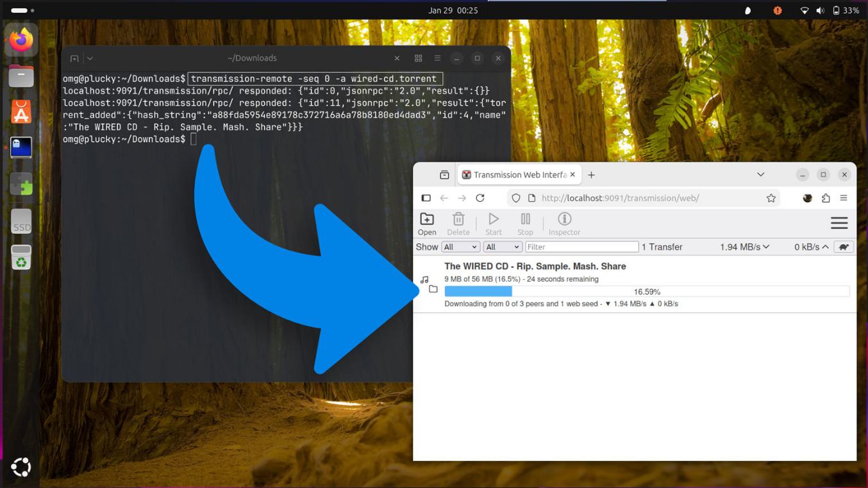
Task: Expand the second All filter dropdown
Action: click(x=503, y=247)
